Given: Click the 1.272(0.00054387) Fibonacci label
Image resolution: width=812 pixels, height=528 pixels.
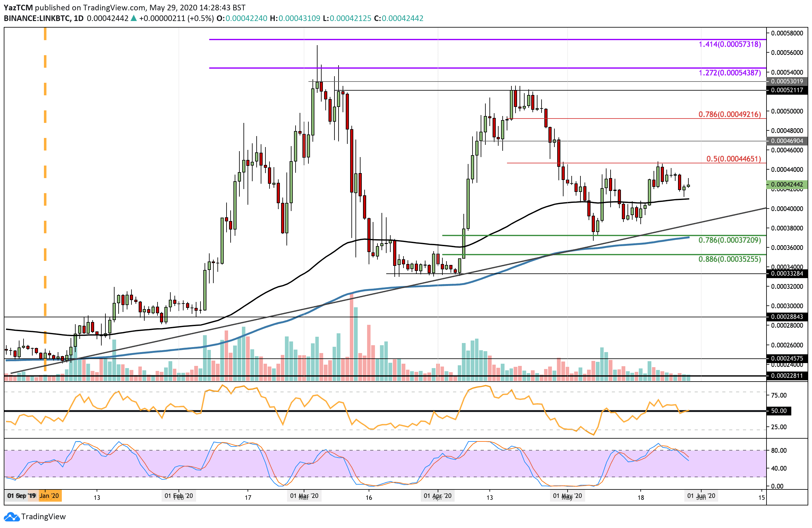Looking at the screenshot, I should click(729, 73).
